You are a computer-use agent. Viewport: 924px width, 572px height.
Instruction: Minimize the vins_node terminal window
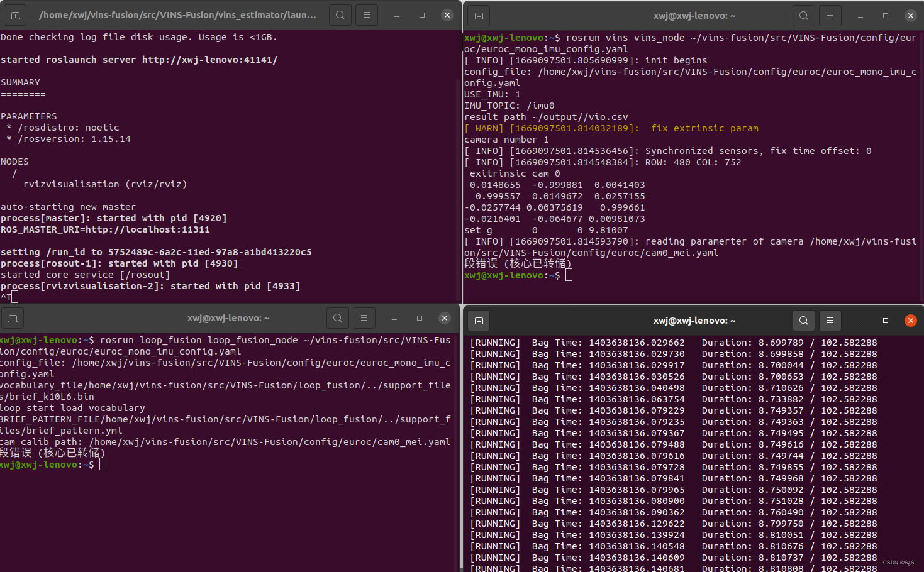pos(860,16)
